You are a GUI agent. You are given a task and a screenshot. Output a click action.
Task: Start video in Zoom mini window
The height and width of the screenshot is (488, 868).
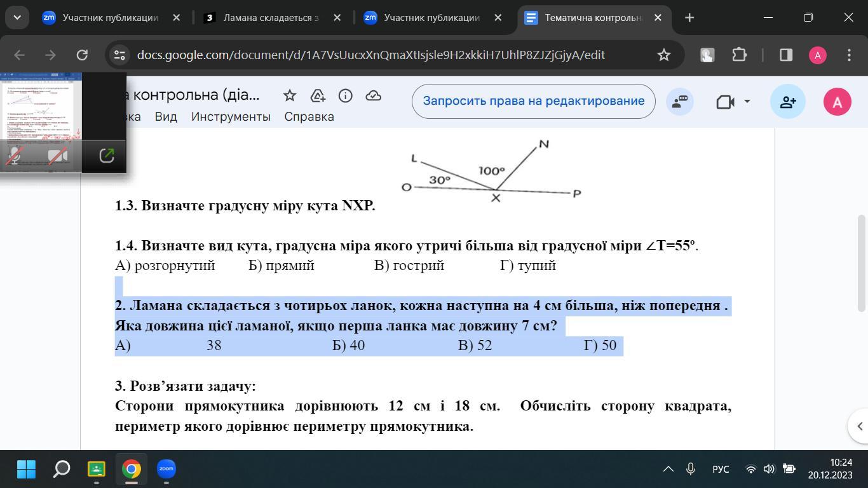[58, 156]
